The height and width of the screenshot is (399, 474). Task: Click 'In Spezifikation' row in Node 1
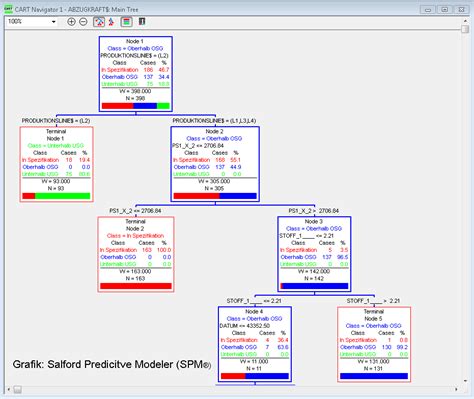136,70
